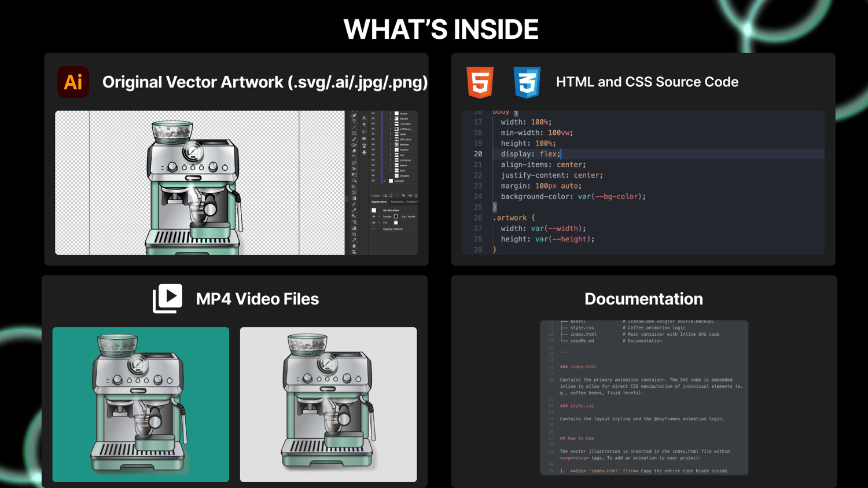Switch to the Properties tab
868x488 pixels.
click(x=398, y=202)
